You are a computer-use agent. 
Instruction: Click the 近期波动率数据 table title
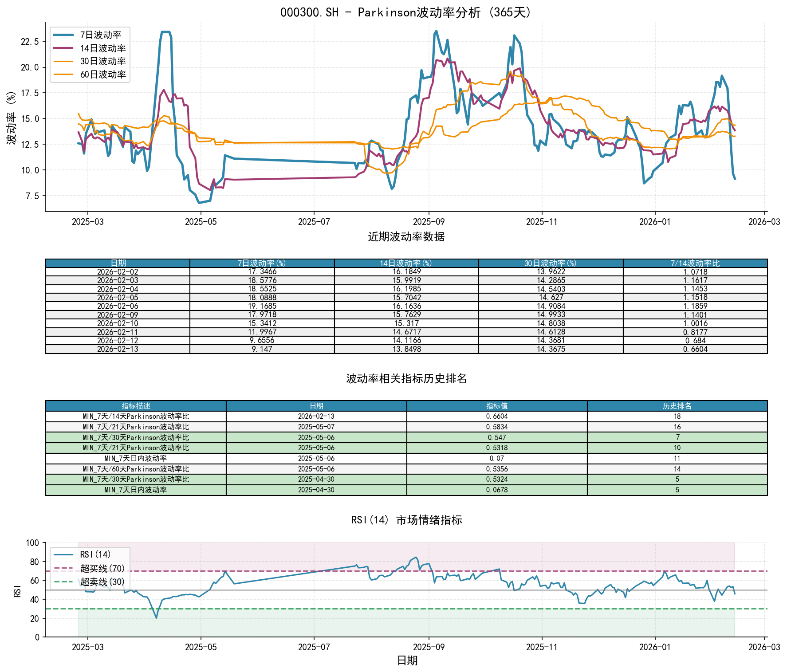tap(406, 237)
